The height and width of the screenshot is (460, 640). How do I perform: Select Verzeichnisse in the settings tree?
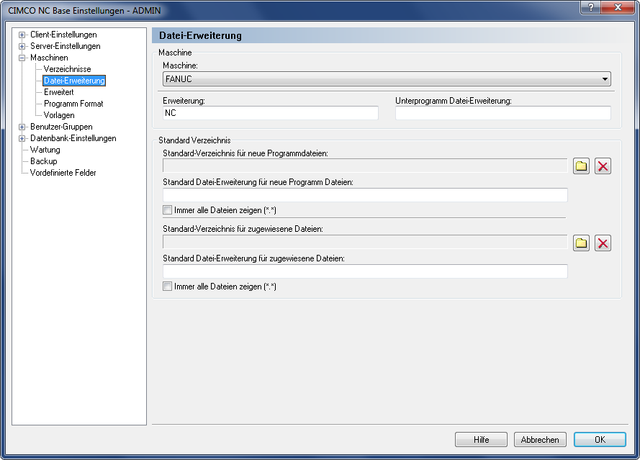pyautogui.click(x=69, y=69)
